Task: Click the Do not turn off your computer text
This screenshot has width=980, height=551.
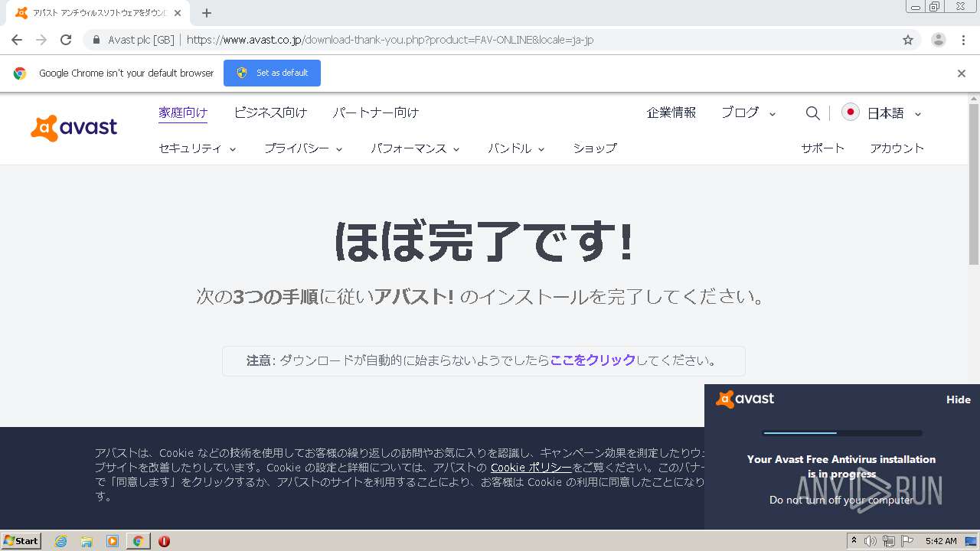Action: [x=841, y=500]
